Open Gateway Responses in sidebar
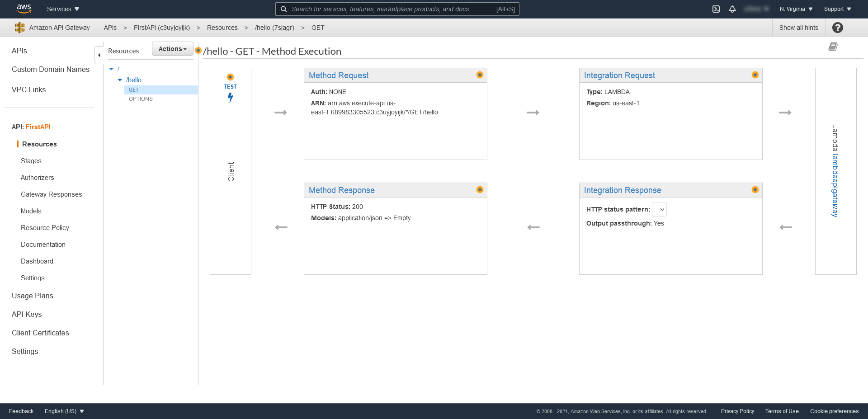This screenshot has width=868, height=419. (x=52, y=194)
